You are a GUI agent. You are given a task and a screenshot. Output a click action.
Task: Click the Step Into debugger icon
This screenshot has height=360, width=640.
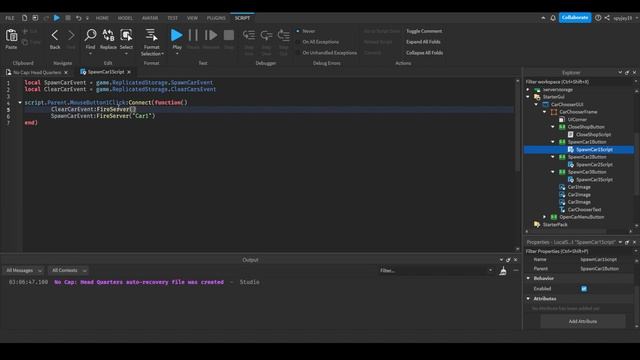[249, 36]
